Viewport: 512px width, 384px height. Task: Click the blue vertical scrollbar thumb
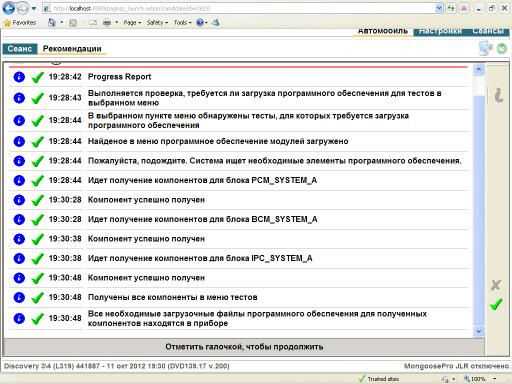[479, 210]
